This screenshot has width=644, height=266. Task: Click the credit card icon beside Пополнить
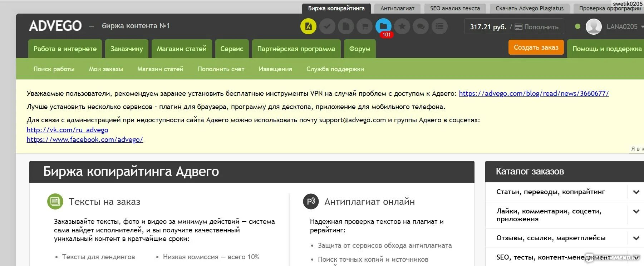pyautogui.click(x=518, y=27)
